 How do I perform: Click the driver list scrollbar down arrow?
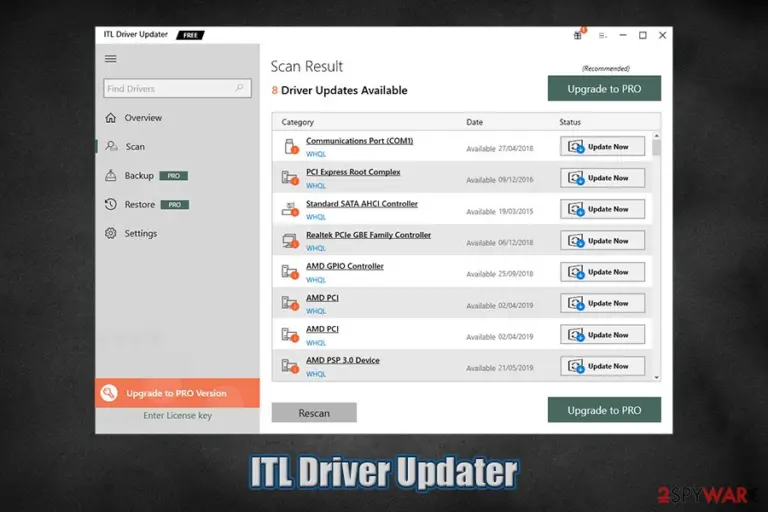(656, 377)
